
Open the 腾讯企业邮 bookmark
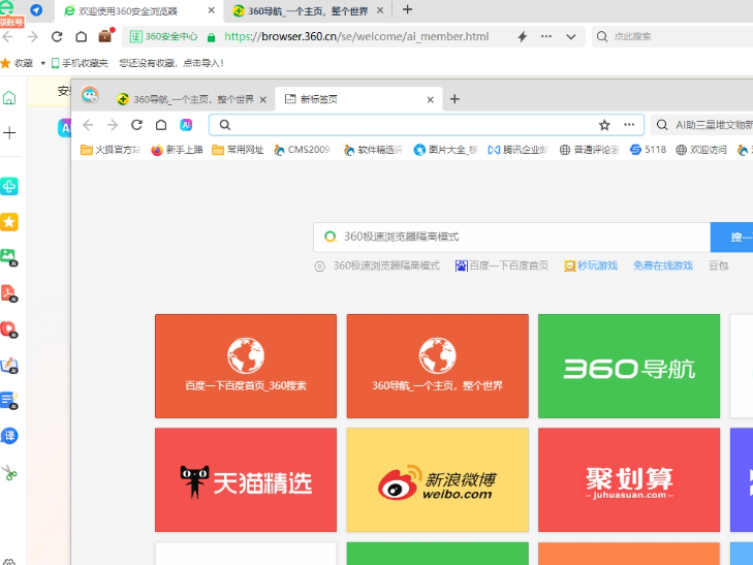[x=518, y=150]
